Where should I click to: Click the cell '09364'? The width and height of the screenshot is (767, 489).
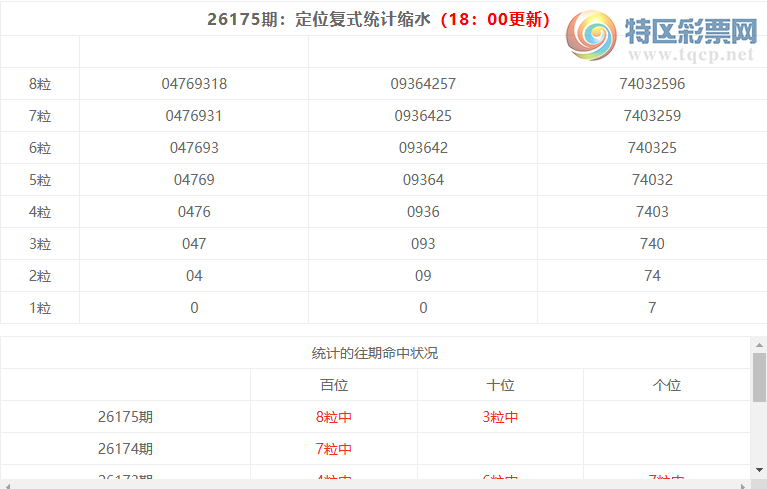point(423,180)
